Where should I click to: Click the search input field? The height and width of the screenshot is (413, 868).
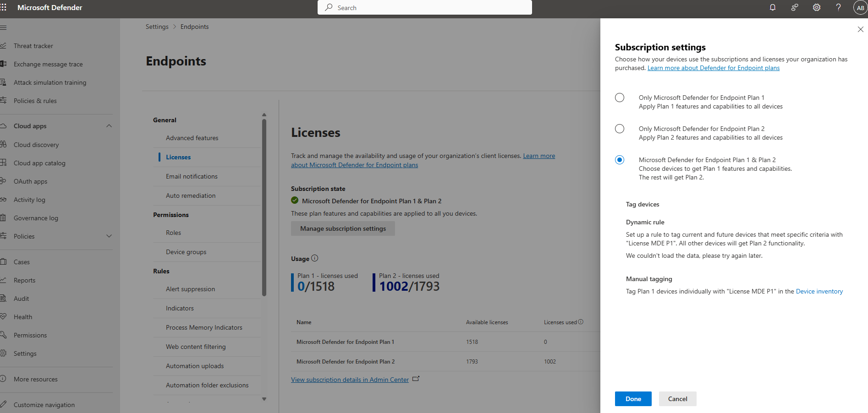click(424, 8)
